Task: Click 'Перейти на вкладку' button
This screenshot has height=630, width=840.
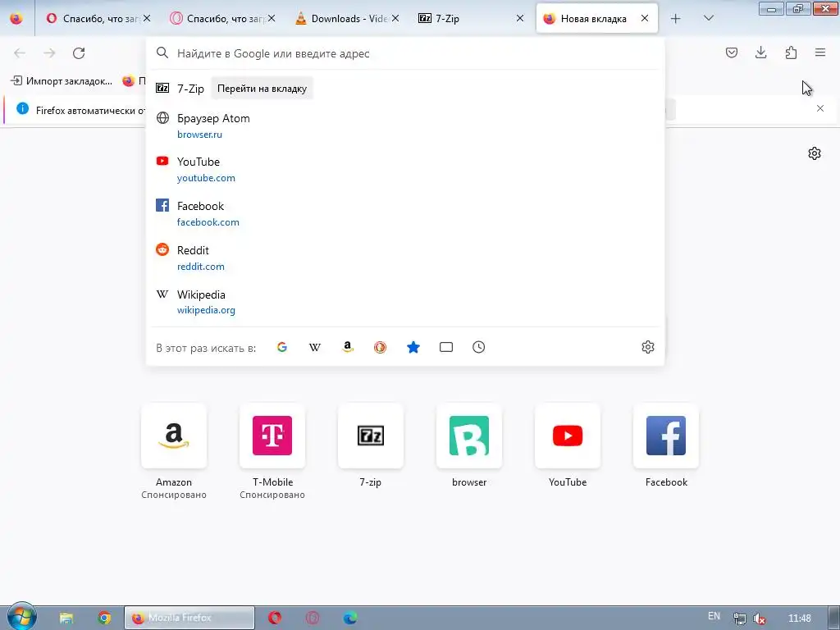Action: 262,89
